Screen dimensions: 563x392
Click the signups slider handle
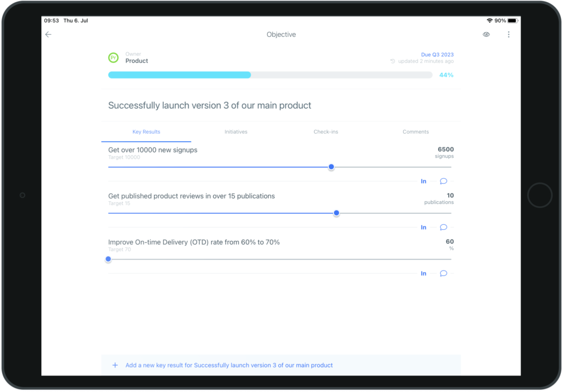pyautogui.click(x=332, y=167)
